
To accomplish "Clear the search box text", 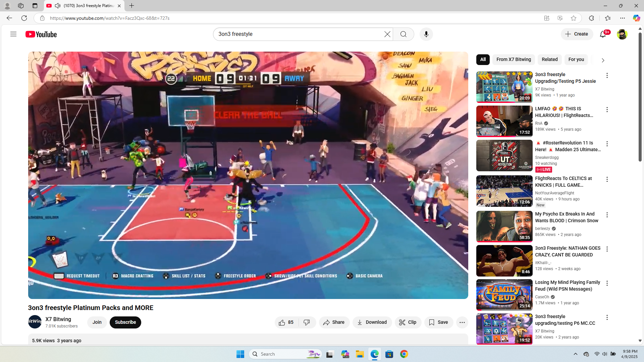I will click(x=387, y=34).
